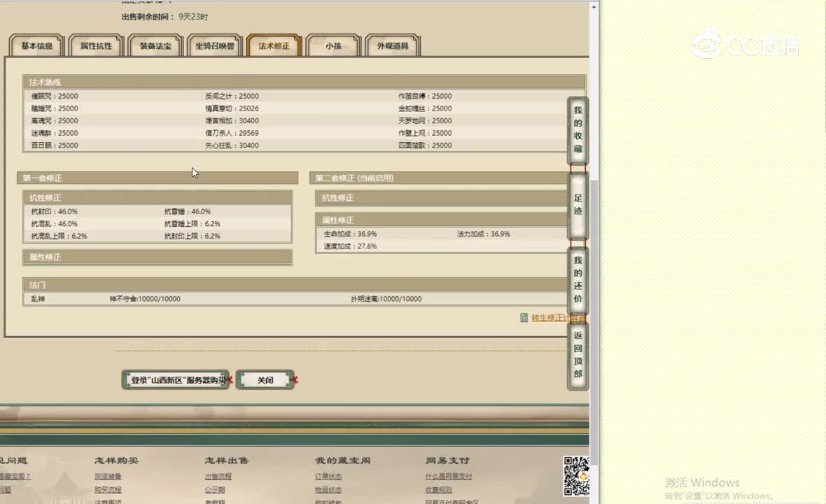Open 订单状态 footer link

(328, 476)
